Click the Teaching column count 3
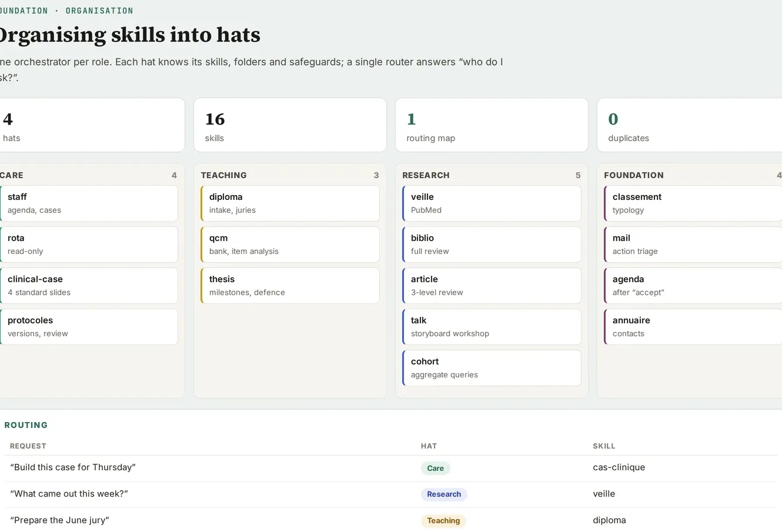782x532 pixels. pyautogui.click(x=376, y=175)
